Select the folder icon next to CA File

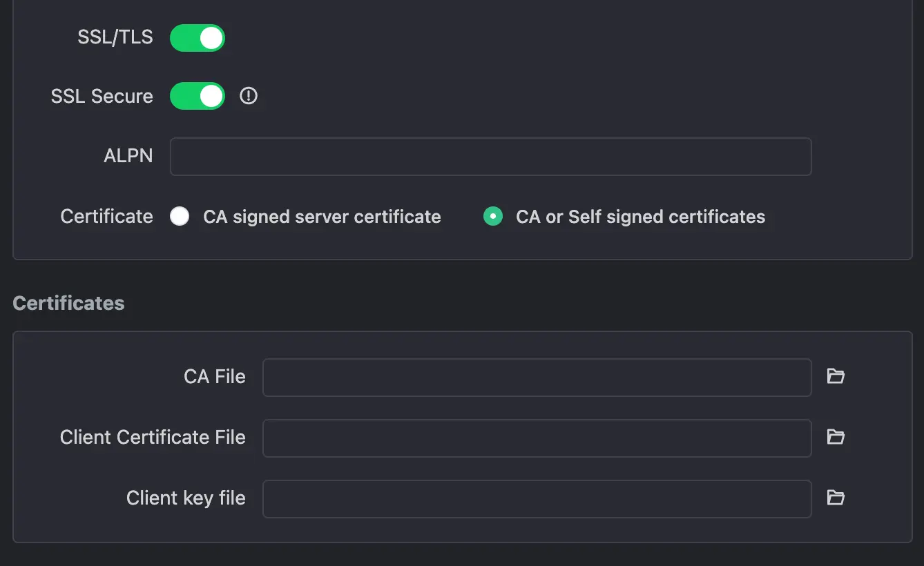[836, 376]
